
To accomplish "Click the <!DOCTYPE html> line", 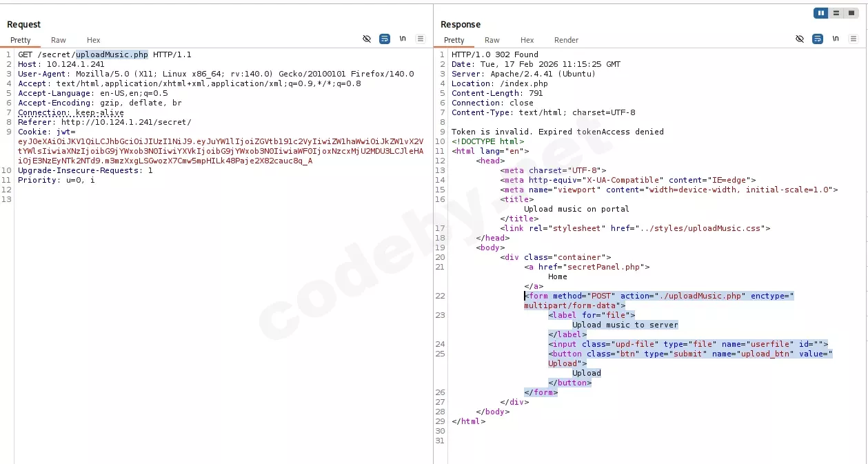I will coord(488,141).
